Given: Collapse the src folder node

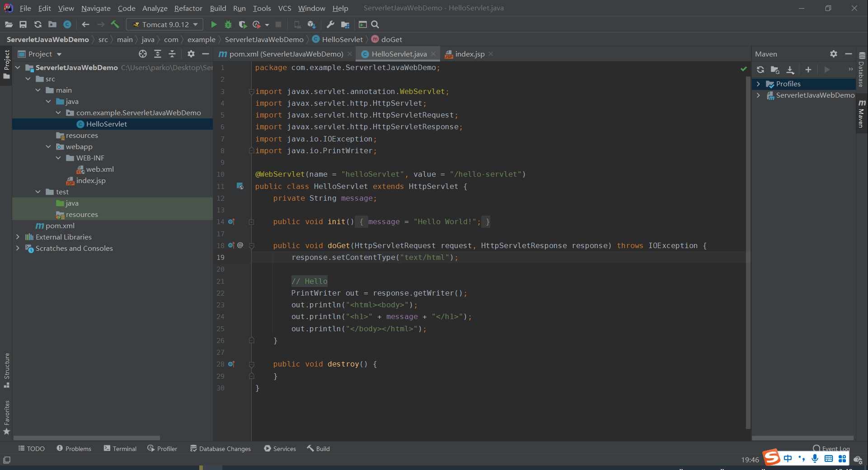Looking at the screenshot, I should point(28,79).
